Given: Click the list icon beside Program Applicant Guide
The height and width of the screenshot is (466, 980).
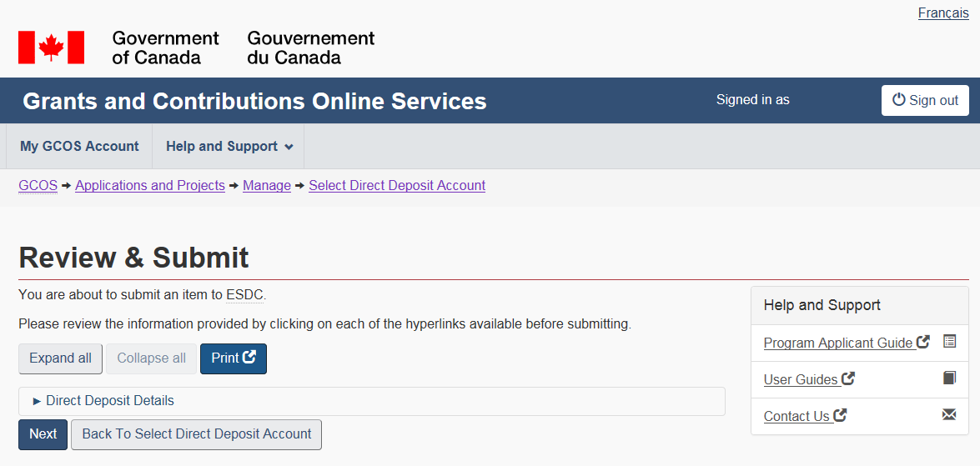Looking at the screenshot, I should point(949,341).
